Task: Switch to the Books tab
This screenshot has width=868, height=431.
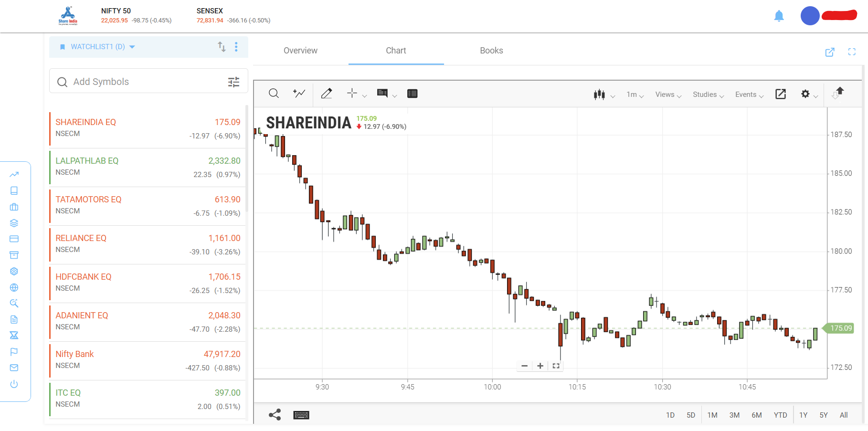Action: pos(491,51)
